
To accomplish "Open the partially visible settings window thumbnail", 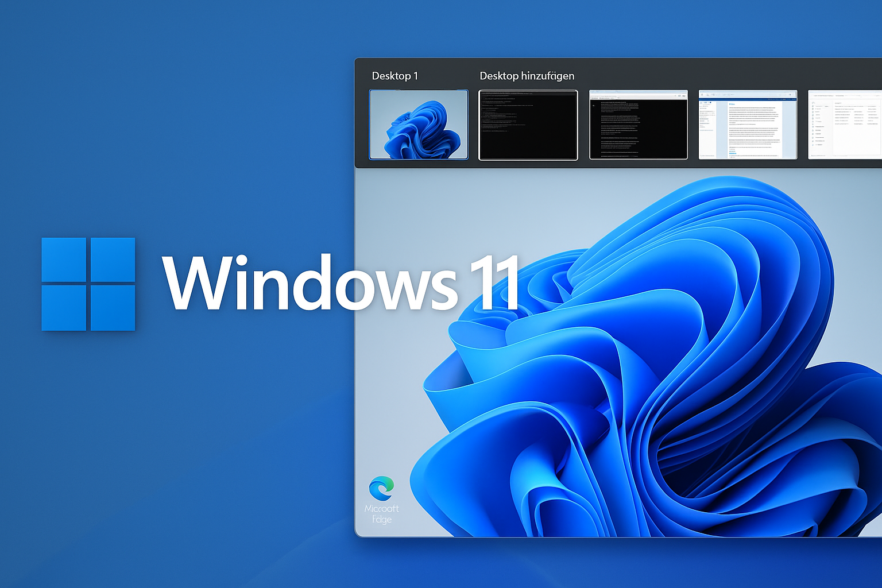I will [845, 125].
